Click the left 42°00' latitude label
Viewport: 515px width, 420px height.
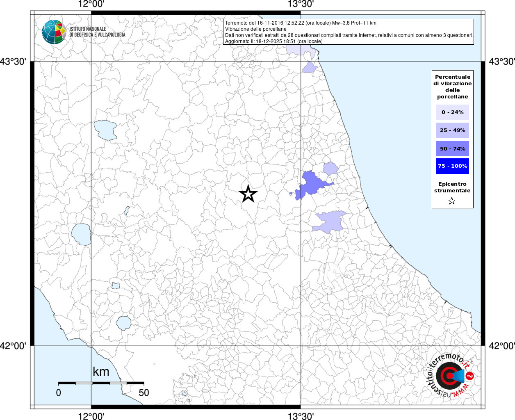coord(13,346)
